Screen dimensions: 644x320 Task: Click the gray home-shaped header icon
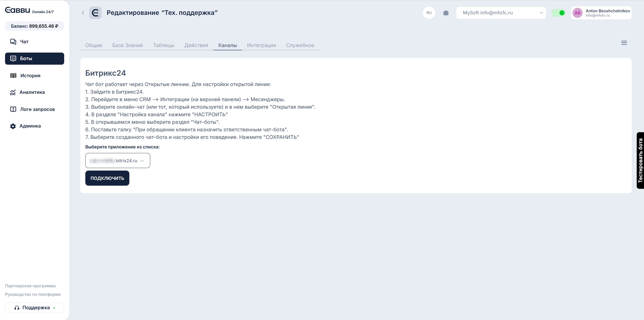(x=446, y=13)
